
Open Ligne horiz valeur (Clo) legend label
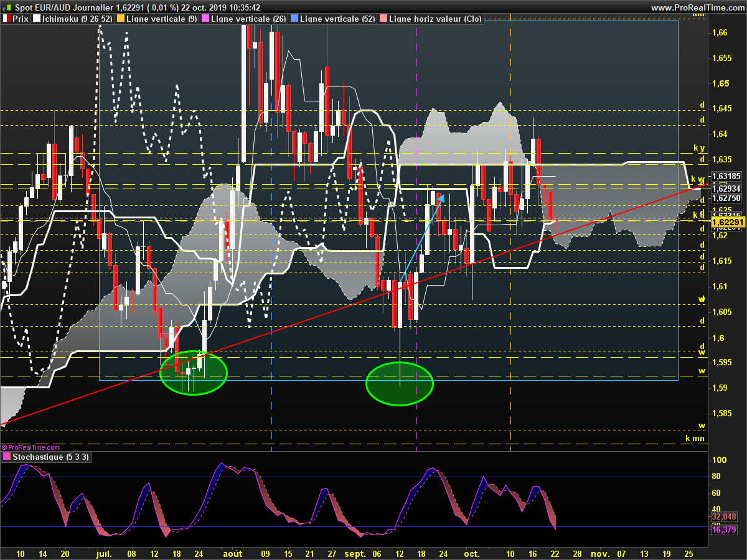(x=435, y=19)
